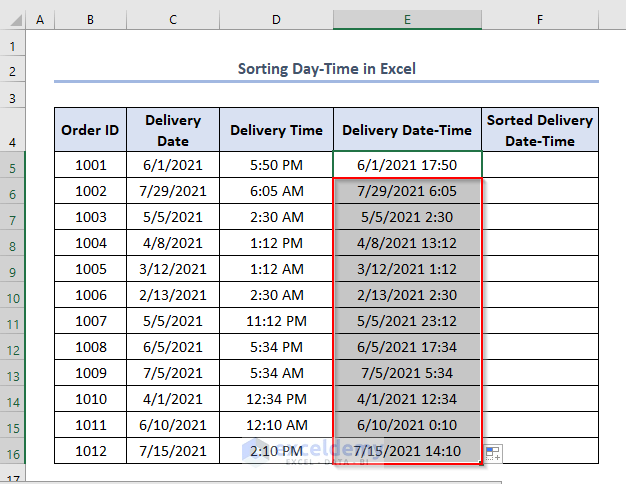
Task: Select row 5 header
Action: point(13,164)
